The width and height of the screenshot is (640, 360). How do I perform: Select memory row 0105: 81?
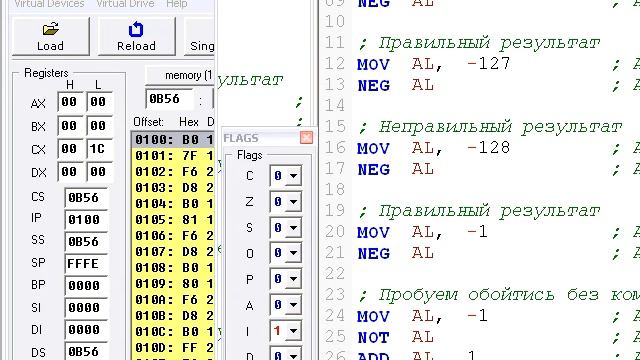pos(173,220)
